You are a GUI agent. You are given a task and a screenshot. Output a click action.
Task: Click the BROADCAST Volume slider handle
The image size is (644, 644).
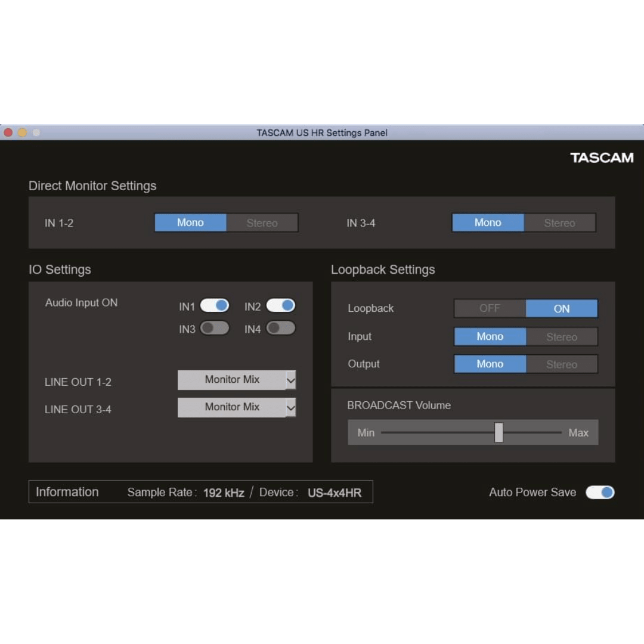pyautogui.click(x=499, y=432)
